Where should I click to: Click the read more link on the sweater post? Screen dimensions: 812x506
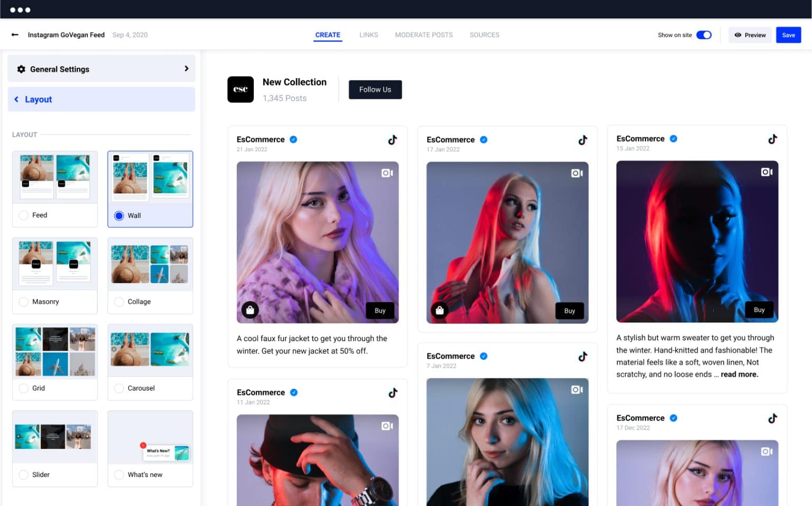click(x=739, y=374)
